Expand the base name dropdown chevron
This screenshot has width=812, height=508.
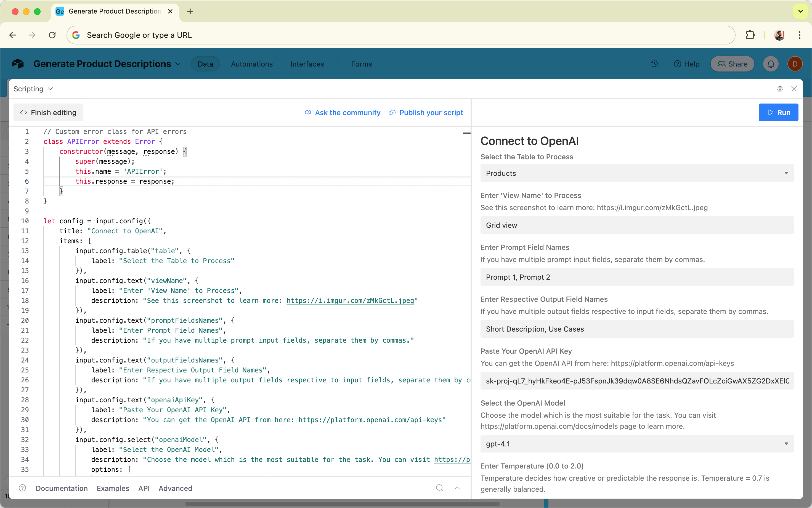point(178,64)
